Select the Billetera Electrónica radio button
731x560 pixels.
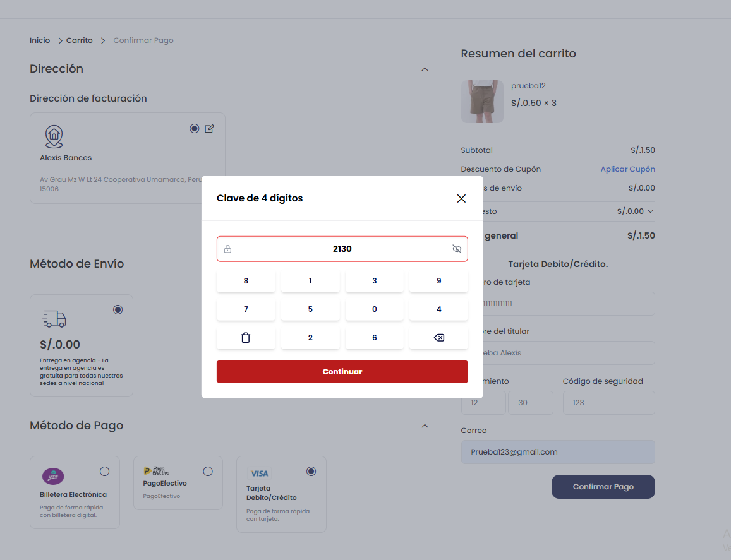tap(105, 472)
